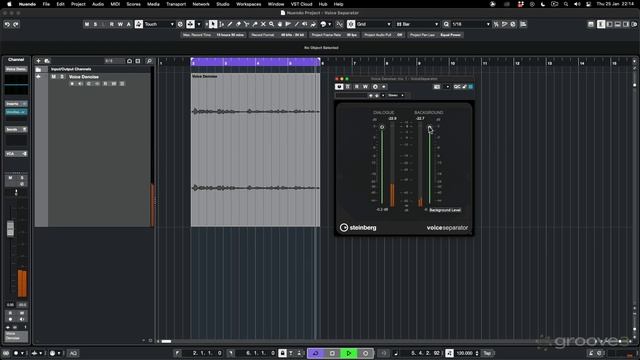640x360 pixels.
Task: Click the Background level slider handle
Action: (x=429, y=128)
